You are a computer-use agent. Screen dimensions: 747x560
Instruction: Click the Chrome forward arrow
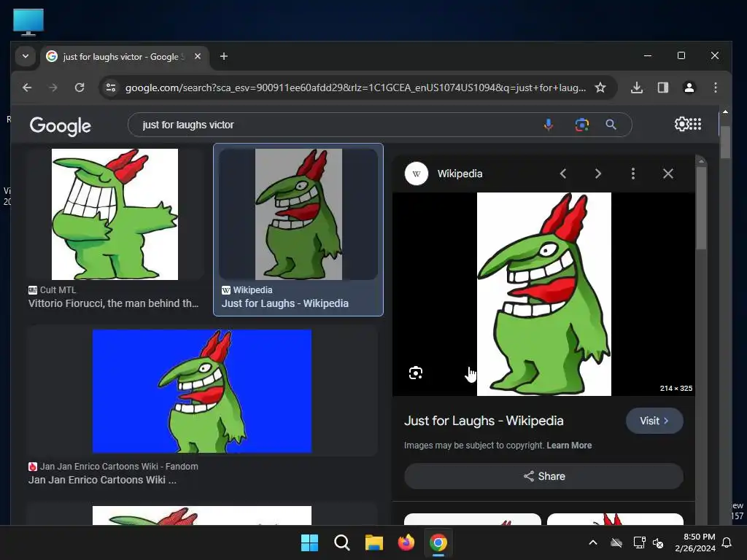53,87
